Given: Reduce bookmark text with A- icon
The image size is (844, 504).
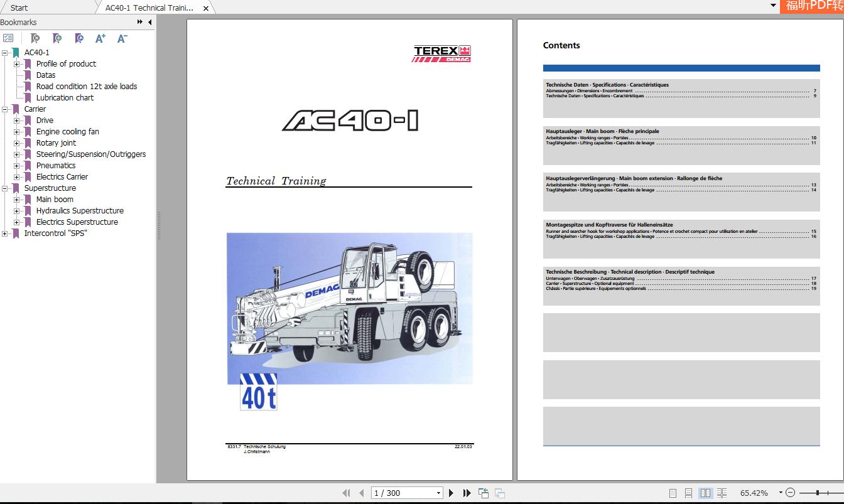Looking at the screenshot, I should click(121, 38).
